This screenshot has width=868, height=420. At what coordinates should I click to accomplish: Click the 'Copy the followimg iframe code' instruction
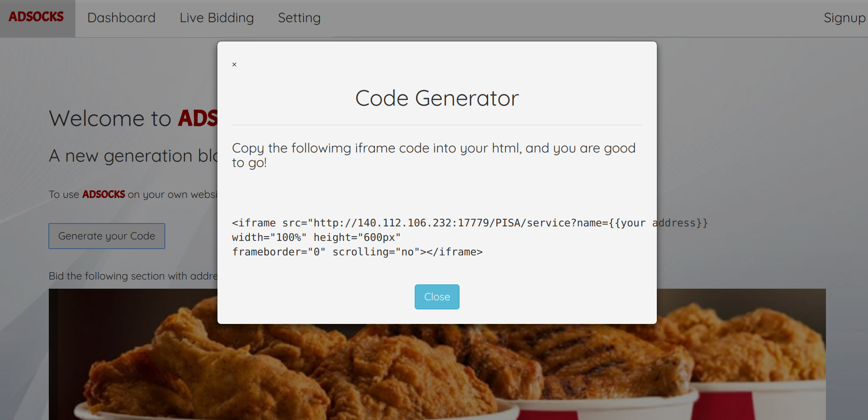pos(434,155)
